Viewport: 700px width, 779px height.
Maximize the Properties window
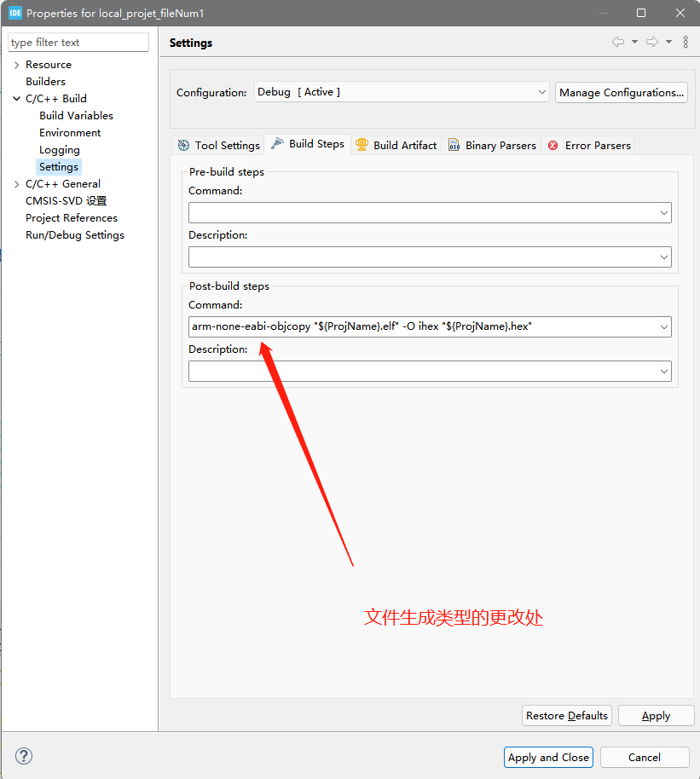tap(641, 13)
